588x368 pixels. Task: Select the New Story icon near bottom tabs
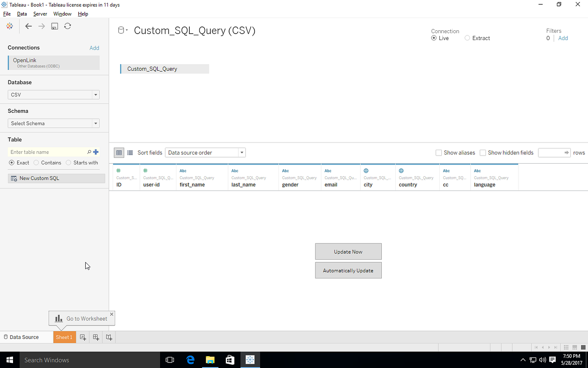coord(108,337)
